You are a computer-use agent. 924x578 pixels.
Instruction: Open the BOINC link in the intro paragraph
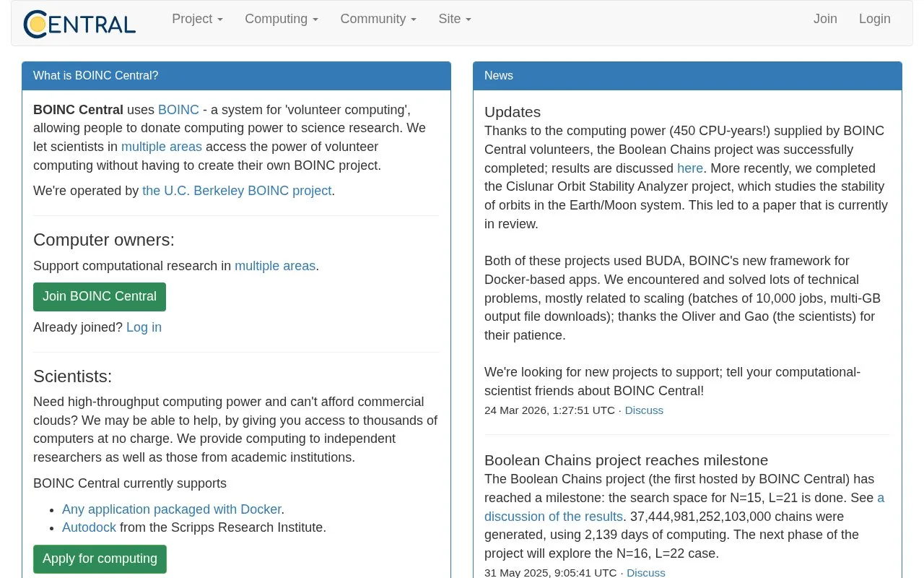click(x=178, y=110)
